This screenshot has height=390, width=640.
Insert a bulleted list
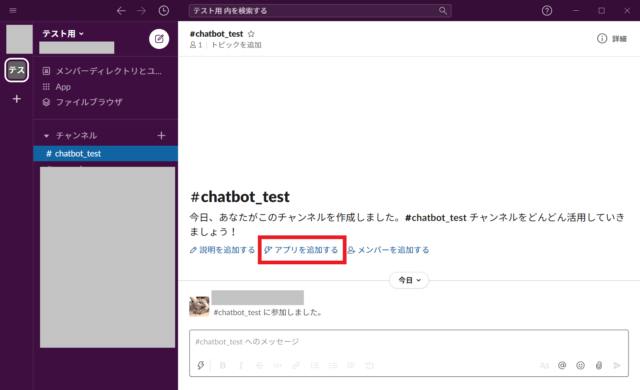tap(333, 366)
